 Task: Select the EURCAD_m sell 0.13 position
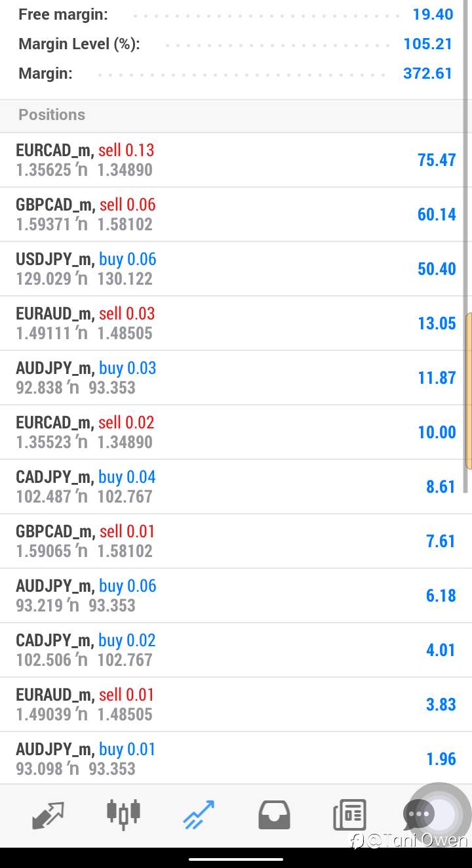(236, 160)
